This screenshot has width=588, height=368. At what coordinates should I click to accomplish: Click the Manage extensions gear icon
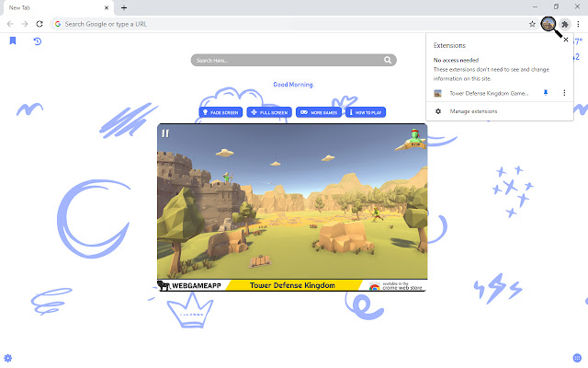click(438, 111)
